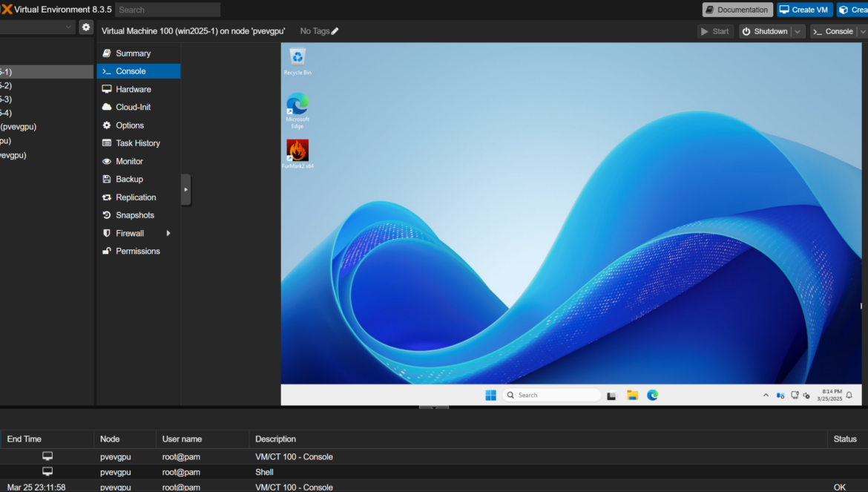The image size is (868, 492).
Task: Click the Shutdown button
Action: 766,32
